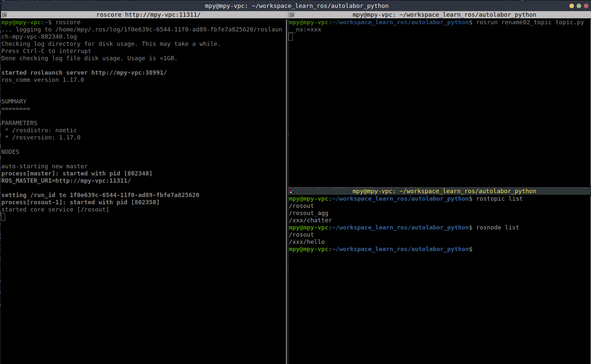Click the roslaunch server URL http://mpy-vpc:38991/
This screenshot has width=591, height=364.
[129, 73]
